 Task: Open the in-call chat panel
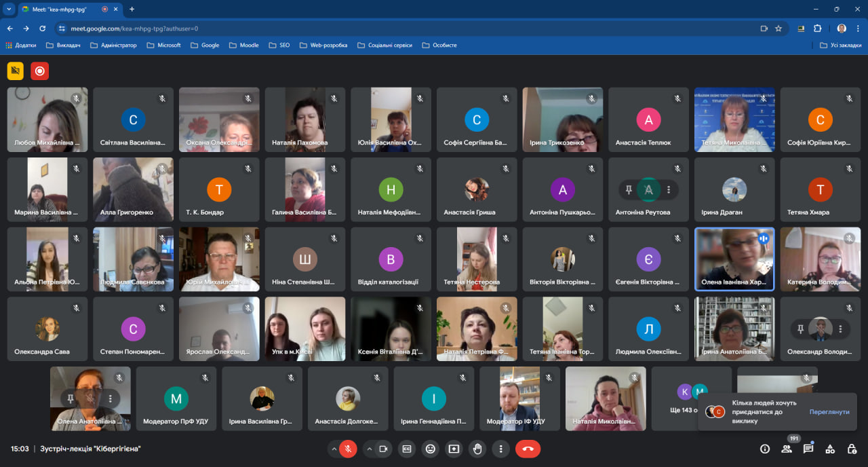tap(808, 449)
